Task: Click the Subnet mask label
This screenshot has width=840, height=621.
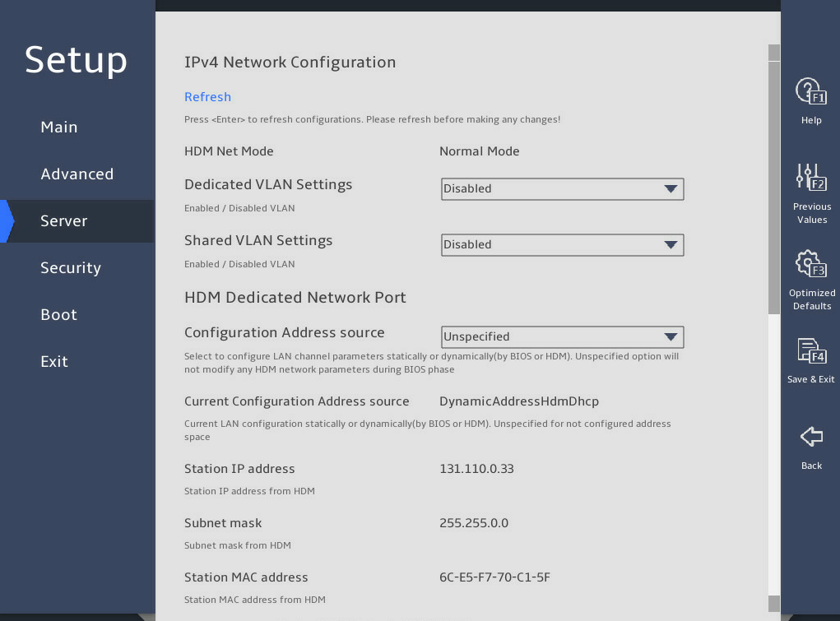Action: point(223,523)
